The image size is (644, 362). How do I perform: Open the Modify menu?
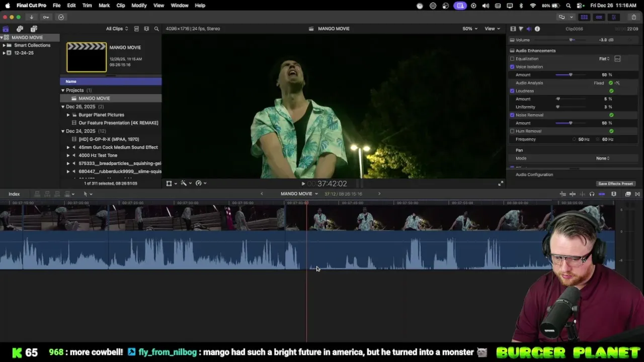coord(139,6)
